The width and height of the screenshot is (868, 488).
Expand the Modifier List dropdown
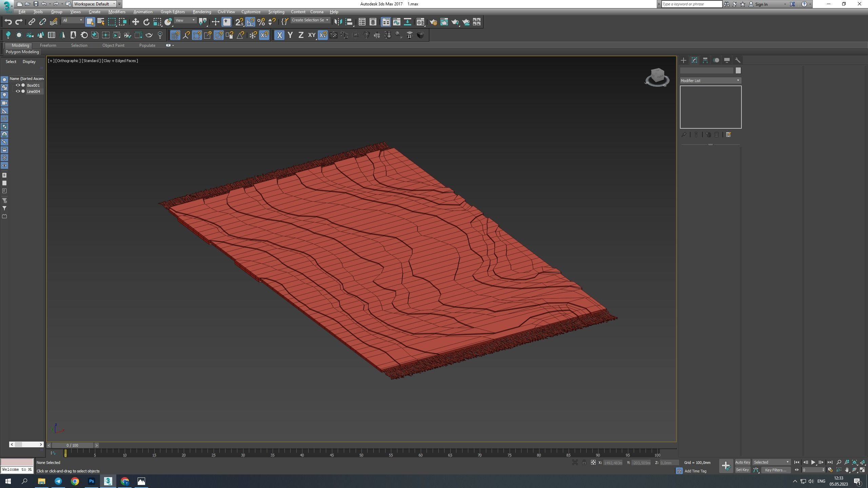[710, 81]
